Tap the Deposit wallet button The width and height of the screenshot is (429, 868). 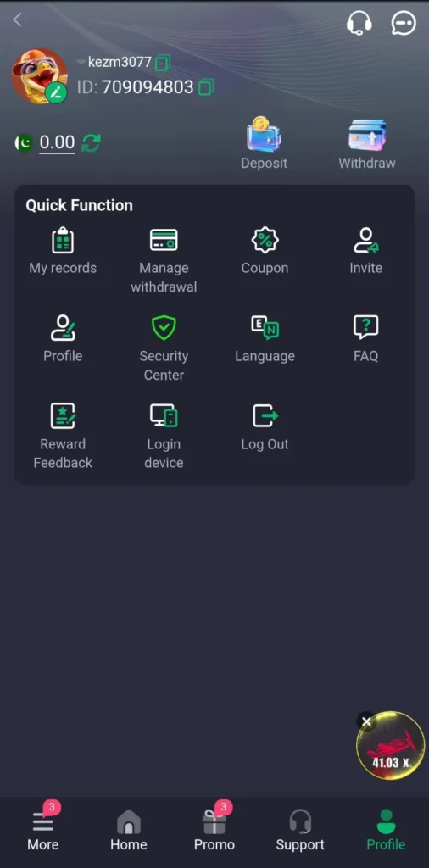[264, 142]
